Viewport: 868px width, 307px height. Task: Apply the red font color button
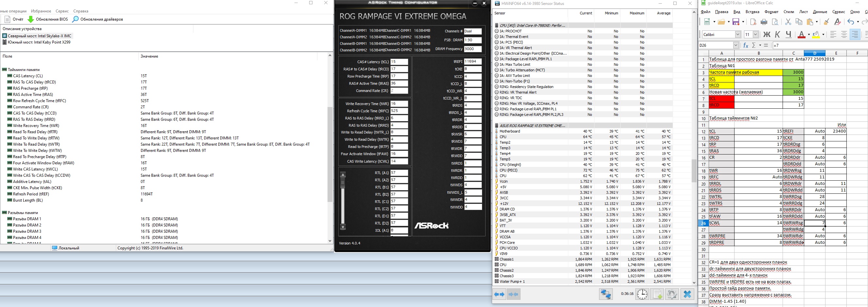click(801, 34)
